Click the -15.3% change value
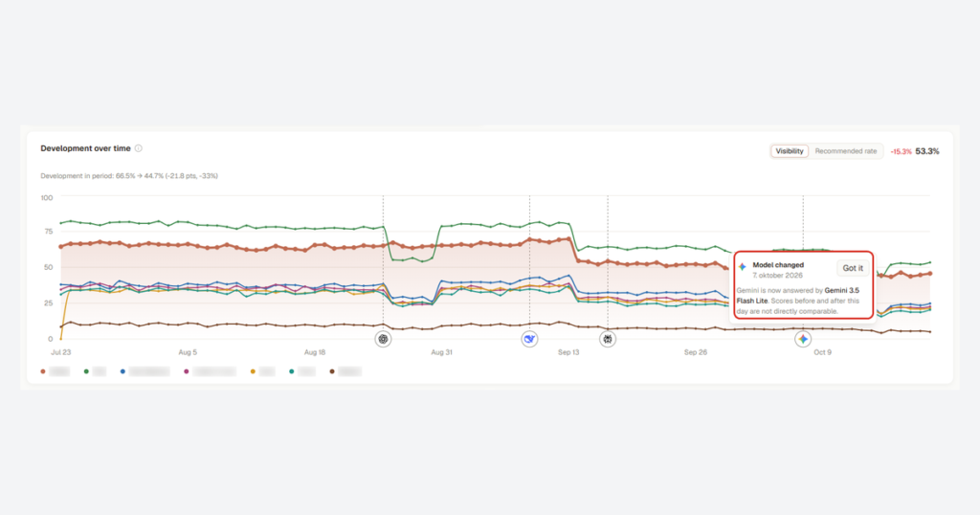980x515 pixels. 901,152
